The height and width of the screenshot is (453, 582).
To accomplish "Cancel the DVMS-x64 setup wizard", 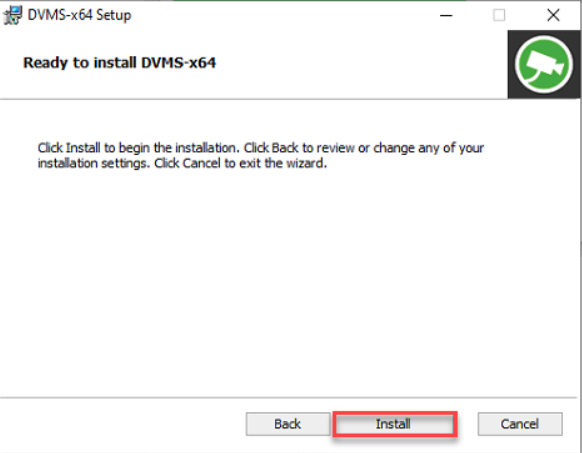I will [520, 424].
